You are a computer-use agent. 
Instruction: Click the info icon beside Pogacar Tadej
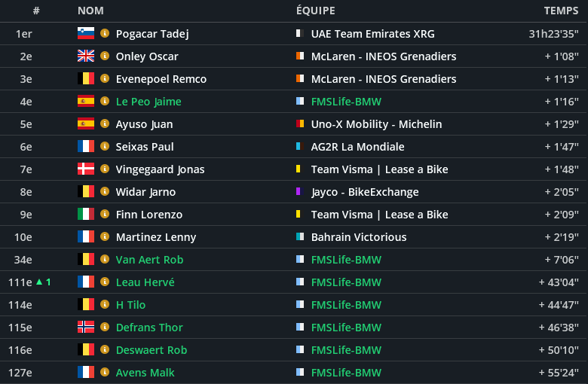[x=105, y=34]
